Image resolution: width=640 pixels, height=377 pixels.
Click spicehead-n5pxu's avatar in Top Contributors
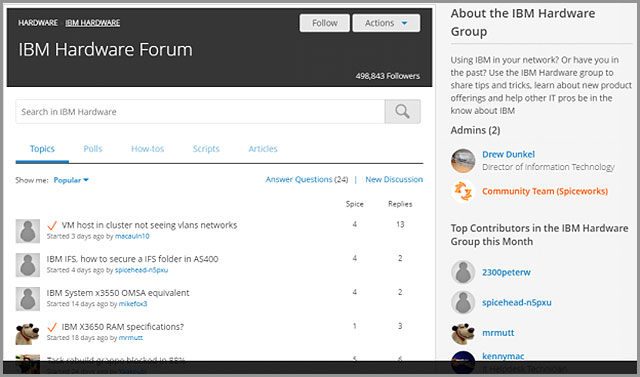[463, 302]
